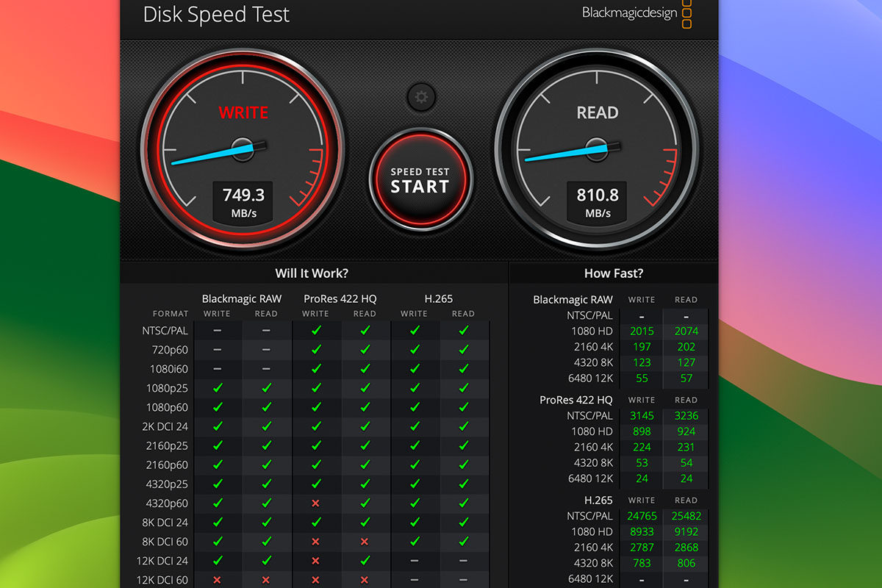Click the green check for H.265 read at 720p60
The image size is (882, 588).
click(463, 350)
